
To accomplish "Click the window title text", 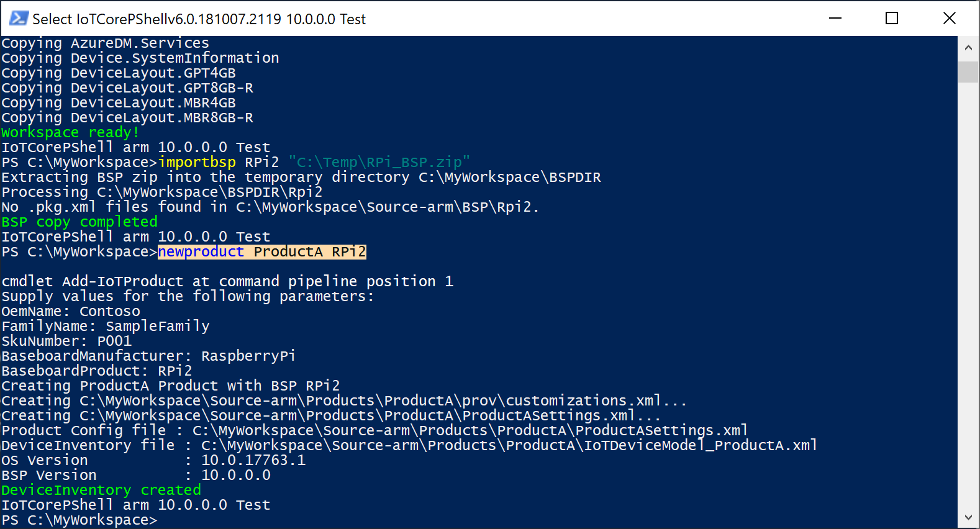I will pos(199,19).
